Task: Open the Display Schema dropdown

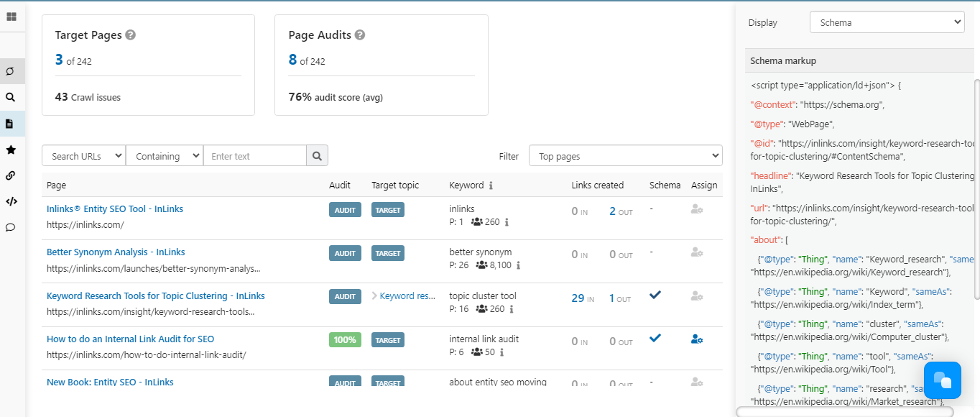Action: coord(887,22)
